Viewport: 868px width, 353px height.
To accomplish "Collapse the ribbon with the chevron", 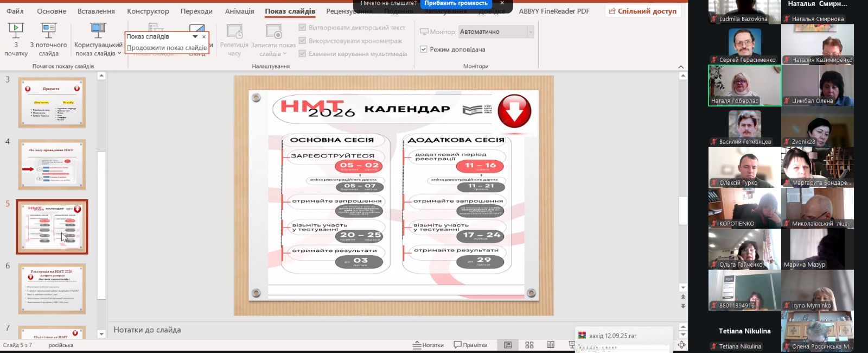I will pos(681,67).
